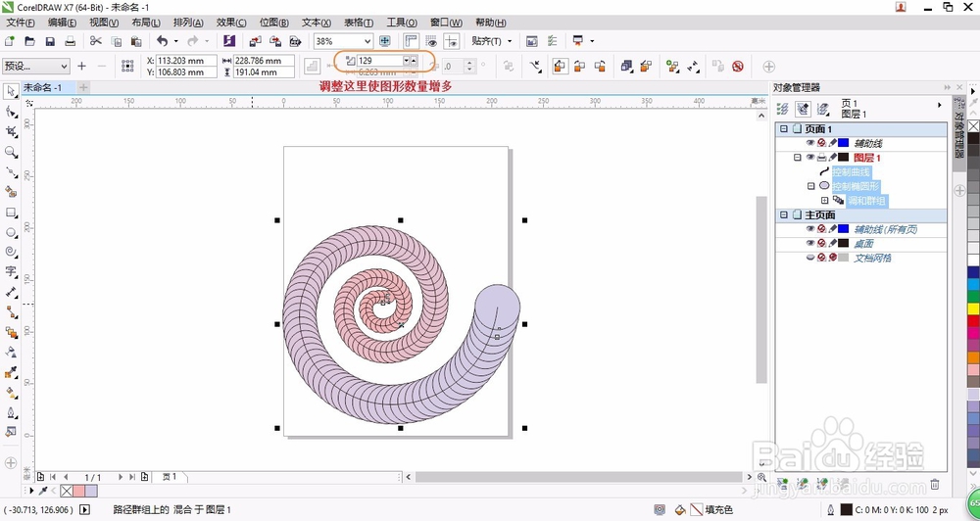This screenshot has height=521, width=980.
Task: Click the 页 1 page tab
Action: click(170, 477)
